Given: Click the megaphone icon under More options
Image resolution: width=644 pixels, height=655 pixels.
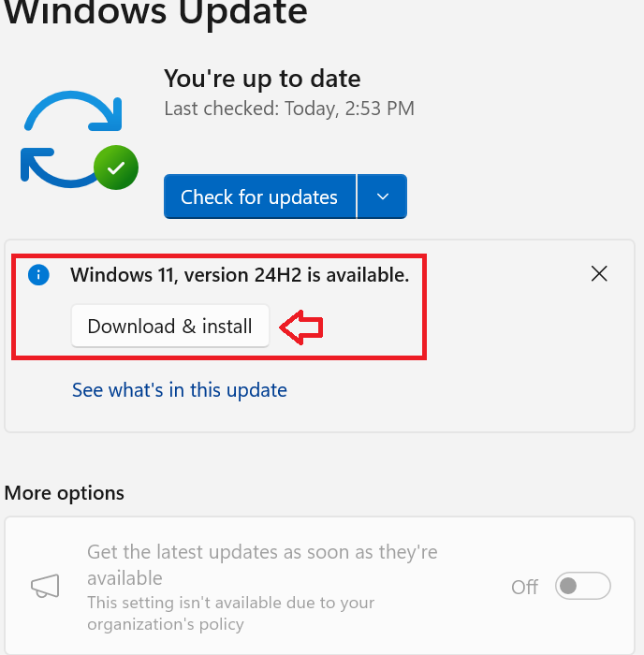Looking at the screenshot, I should [45, 587].
